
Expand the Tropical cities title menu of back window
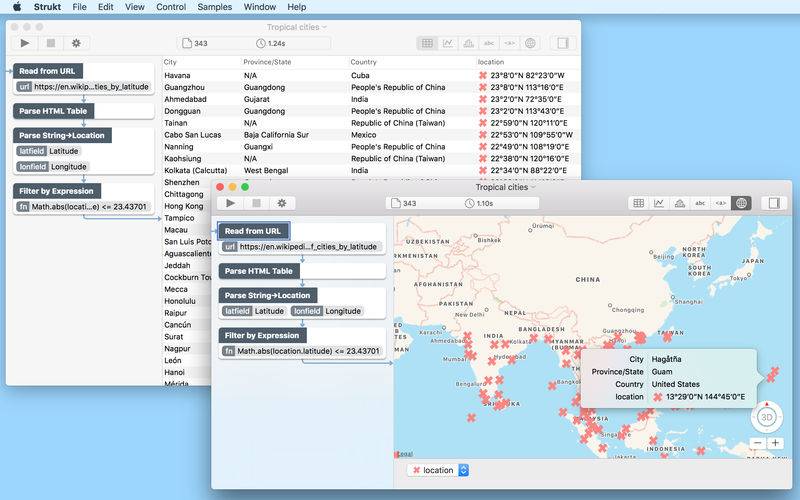pyautogui.click(x=298, y=27)
